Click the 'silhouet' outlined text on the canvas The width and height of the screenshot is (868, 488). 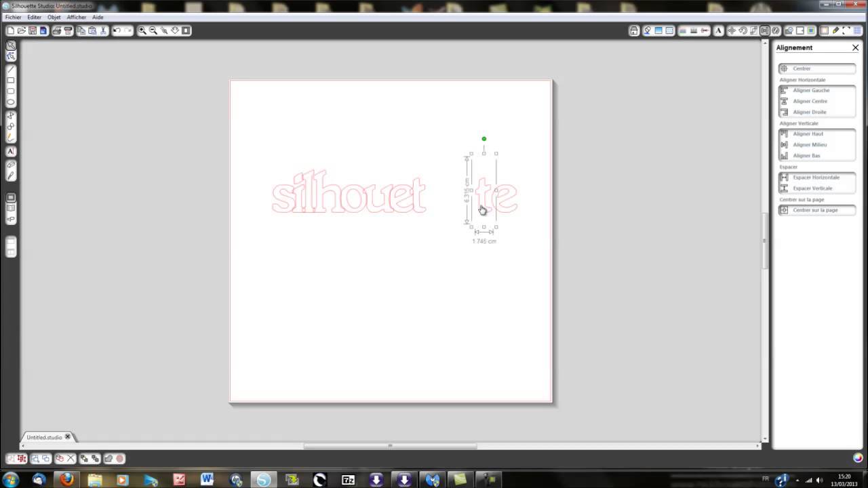pos(349,192)
